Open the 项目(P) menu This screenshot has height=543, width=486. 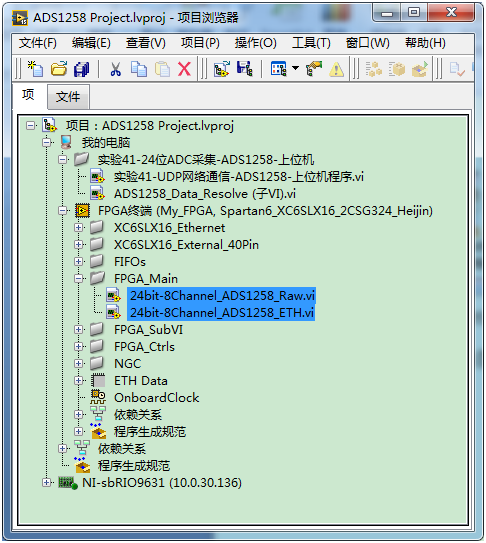pos(200,43)
